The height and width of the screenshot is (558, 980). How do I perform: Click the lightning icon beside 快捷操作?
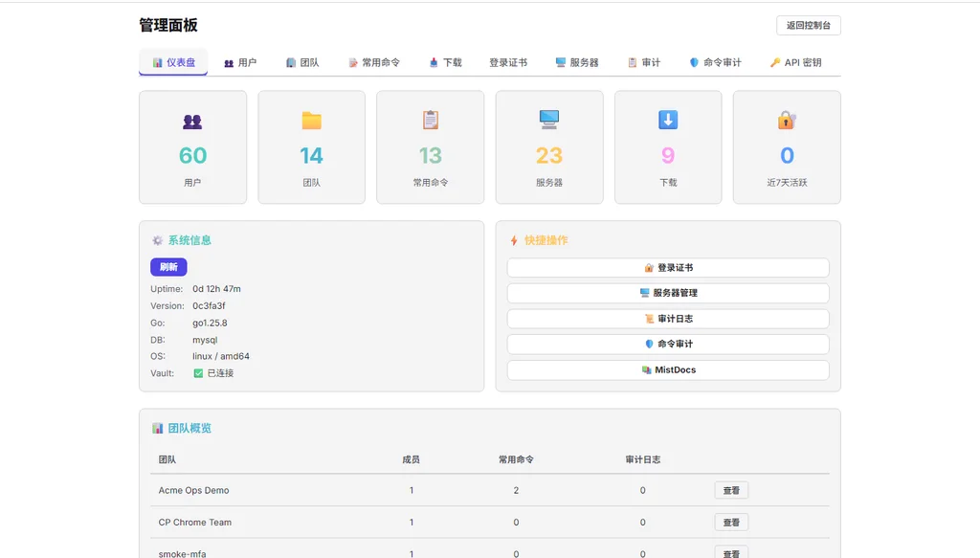(x=514, y=240)
